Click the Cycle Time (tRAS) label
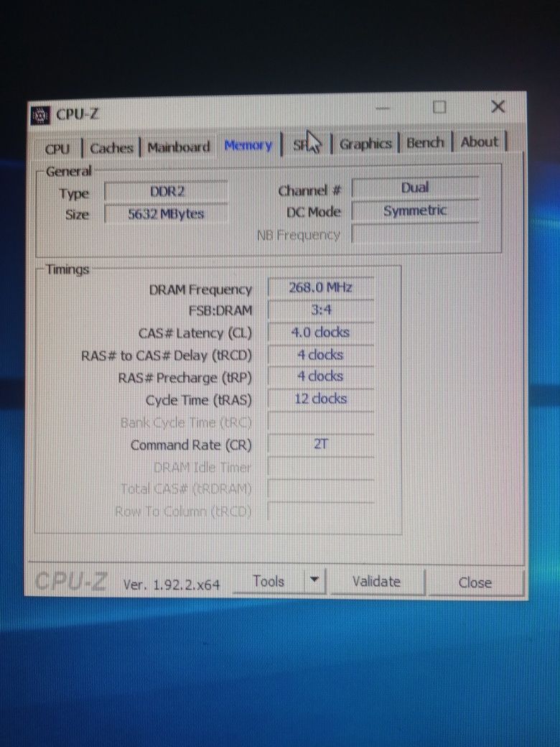 click(x=199, y=400)
